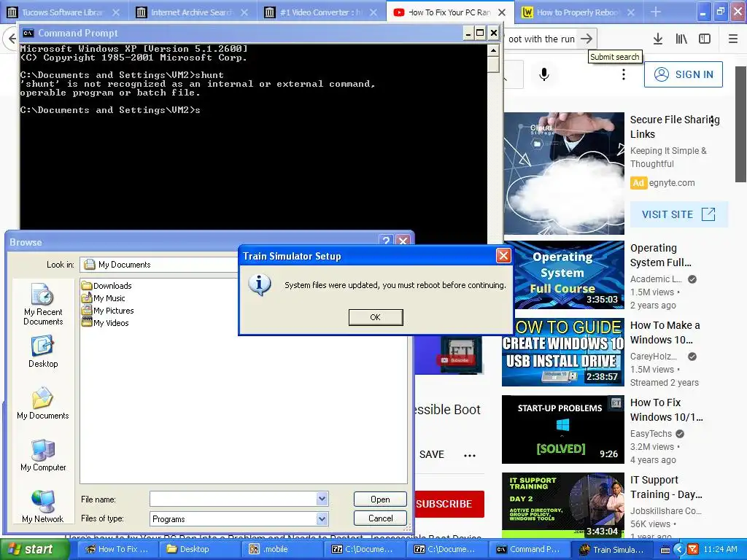Image resolution: width=747 pixels, height=560 pixels.
Task: Open the ad options three-dot icon
Action: tap(712, 121)
